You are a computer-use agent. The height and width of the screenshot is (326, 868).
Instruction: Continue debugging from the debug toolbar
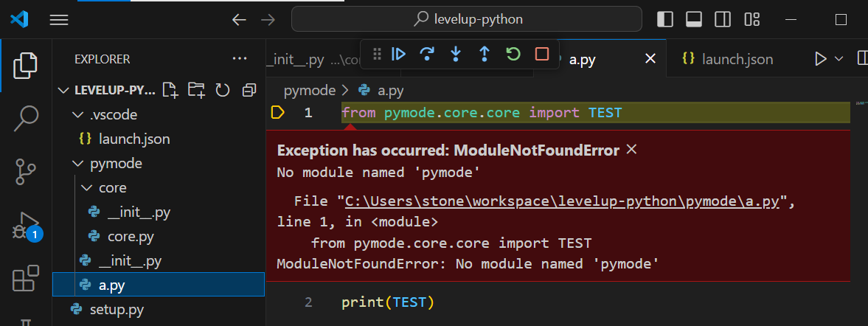[398, 55]
